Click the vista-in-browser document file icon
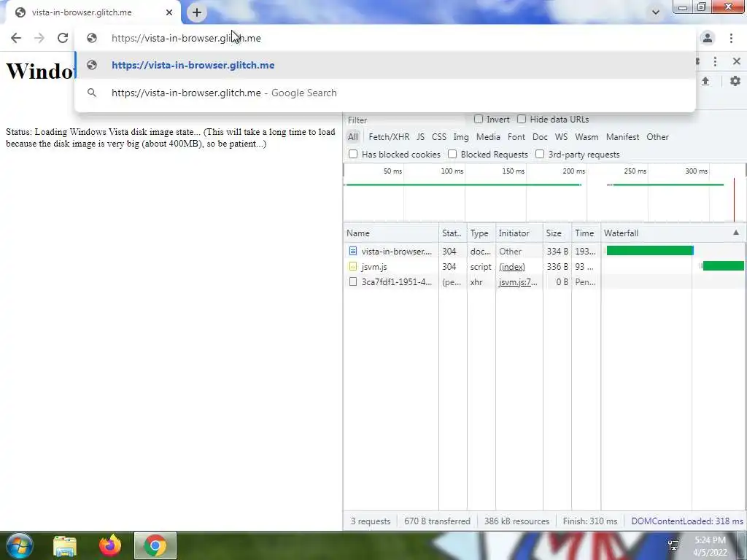The height and width of the screenshot is (560, 747). pos(352,251)
